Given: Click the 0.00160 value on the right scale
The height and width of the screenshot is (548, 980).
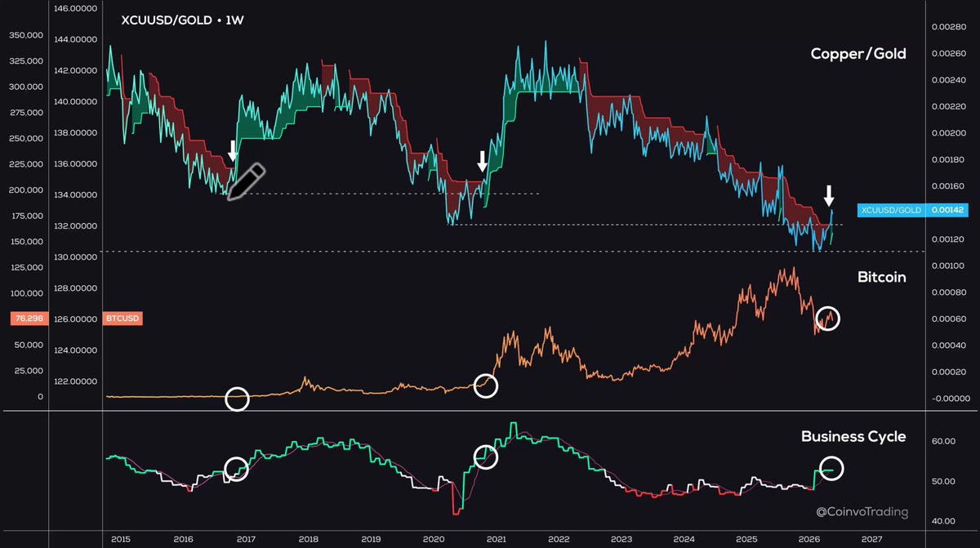Looking at the screenshot, I should click(949, 186).
